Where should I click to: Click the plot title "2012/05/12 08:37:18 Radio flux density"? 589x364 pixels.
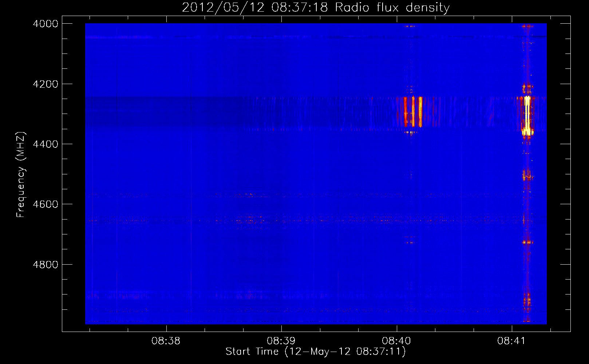[316, 7]
